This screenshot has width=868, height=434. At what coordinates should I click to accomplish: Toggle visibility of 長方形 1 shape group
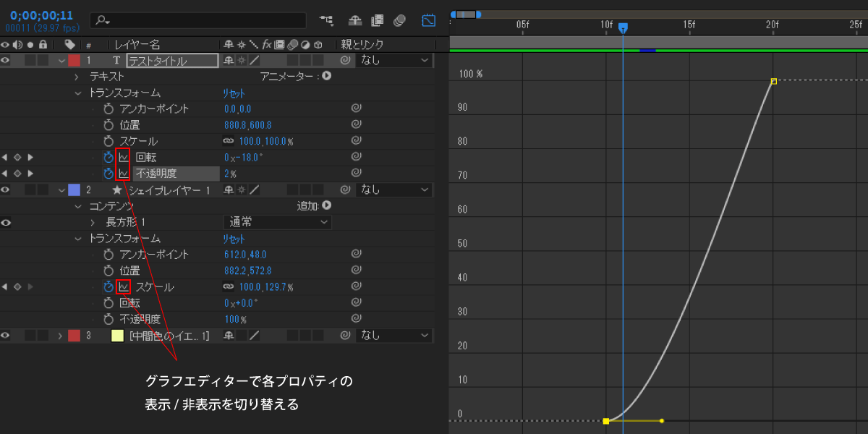[6, 222]
